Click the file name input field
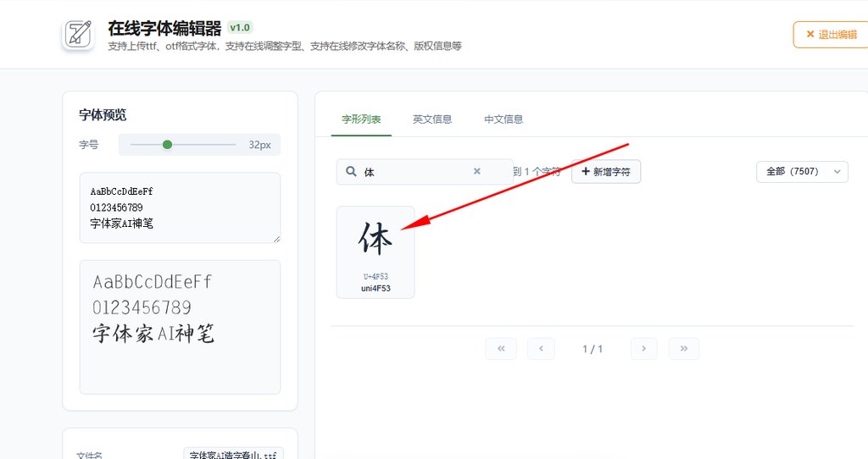Viewport: 868px width, 459px height. (x=234, y=453)
